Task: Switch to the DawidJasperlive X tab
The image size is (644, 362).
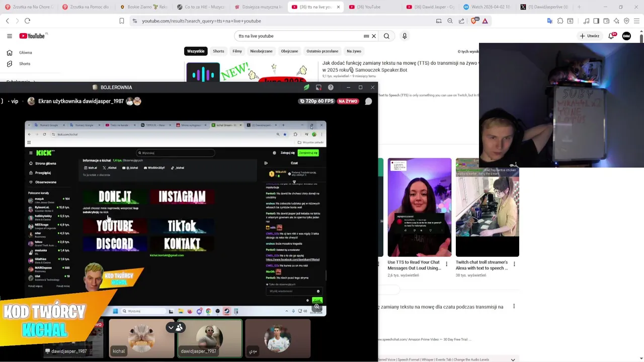Action: coord(544,7)
